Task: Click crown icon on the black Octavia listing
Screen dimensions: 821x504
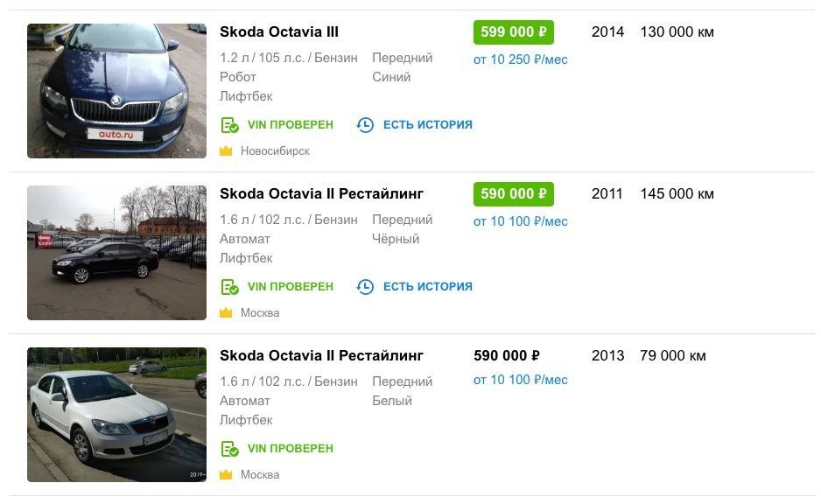Action: [226, 313]
